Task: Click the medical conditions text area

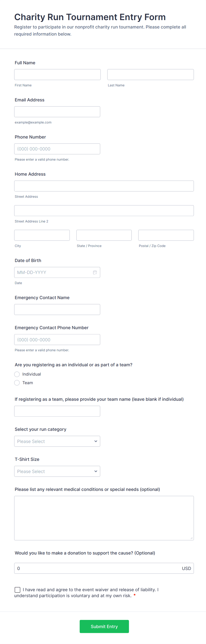Action: pyautogui.click(x=104, y=517)
